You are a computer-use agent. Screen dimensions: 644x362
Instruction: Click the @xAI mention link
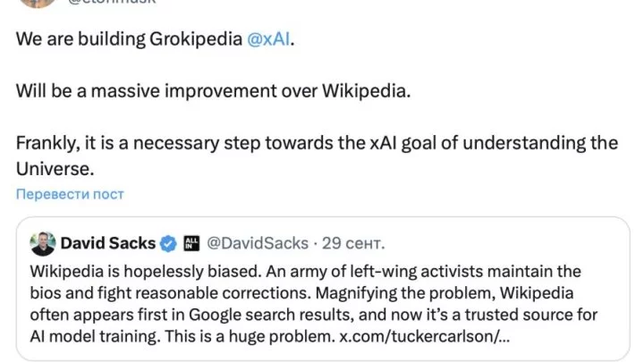coord(267,42)
